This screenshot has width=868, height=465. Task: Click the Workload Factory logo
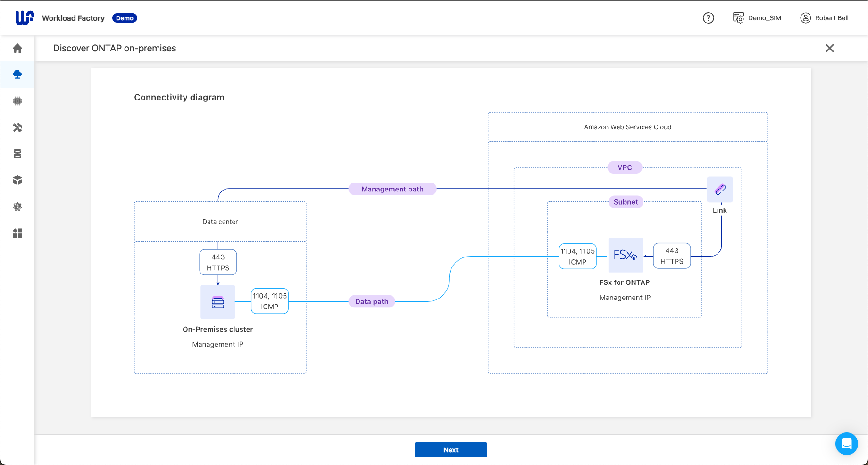[x=24, y=17]
